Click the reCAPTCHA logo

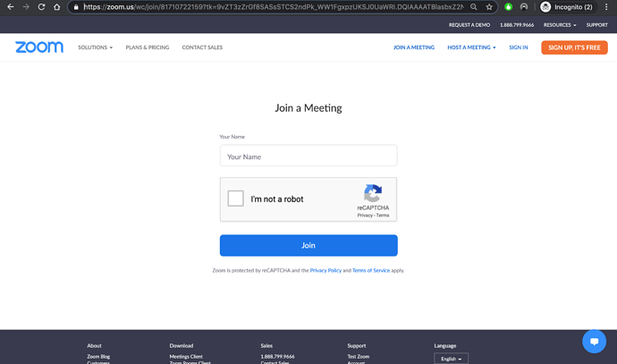tap(373, 193)
